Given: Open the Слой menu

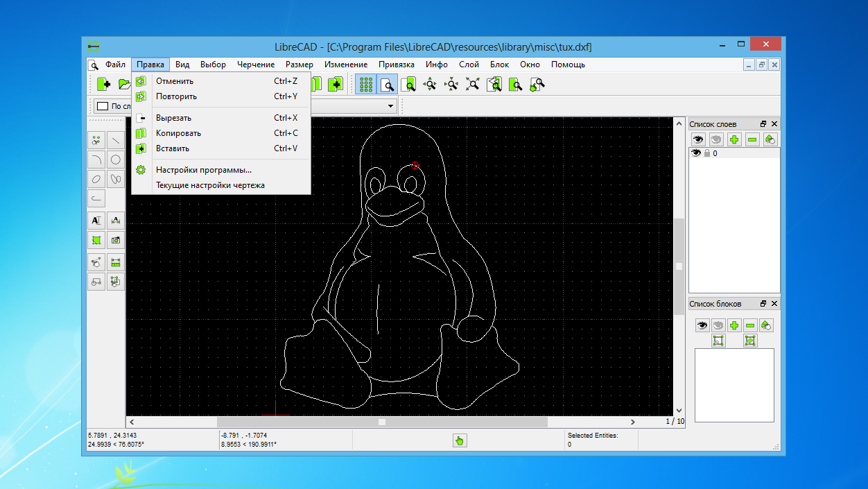Looking at the screenshot, I should (x=469, y=65).
